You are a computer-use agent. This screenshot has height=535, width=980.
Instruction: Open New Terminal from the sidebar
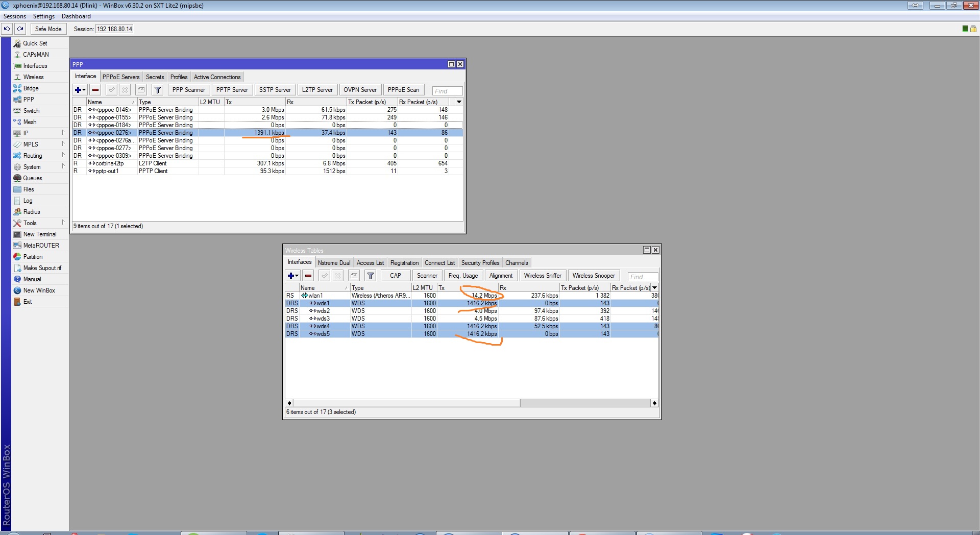40,234
